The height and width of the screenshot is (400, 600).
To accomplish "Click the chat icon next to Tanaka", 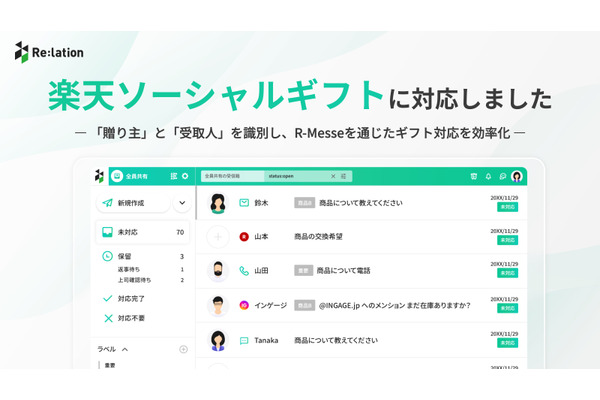I will coord(244,341).
